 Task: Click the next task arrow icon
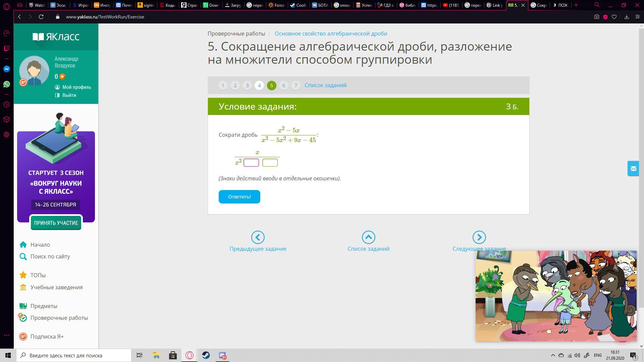coord(479,237)
